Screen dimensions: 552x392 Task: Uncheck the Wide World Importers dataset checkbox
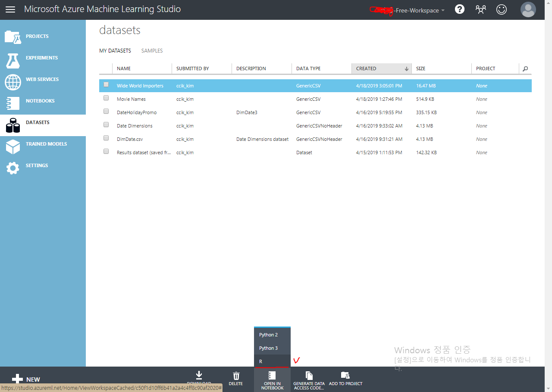[106, 84]
